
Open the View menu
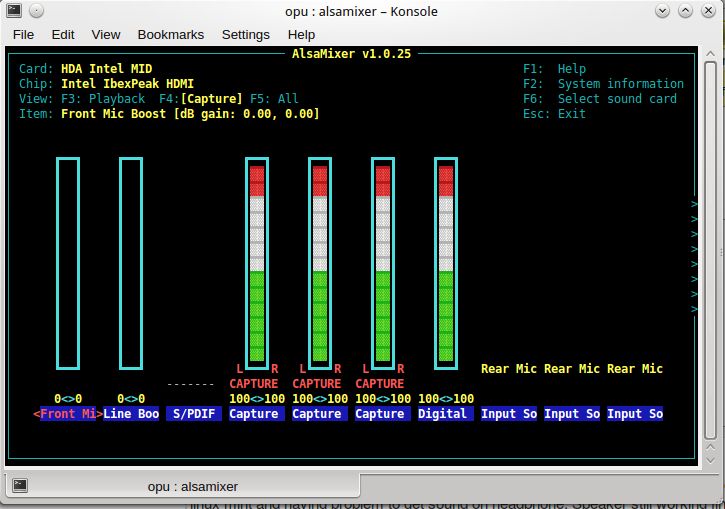click(x=106, y=35)
